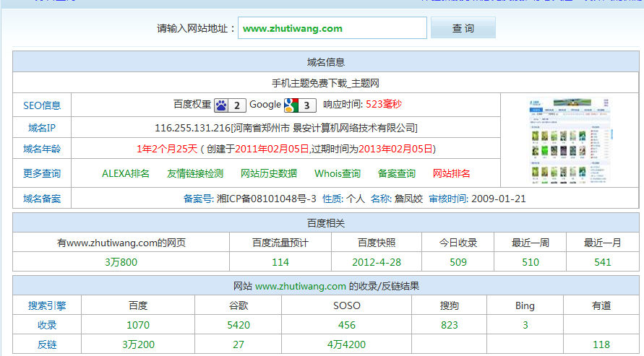Click the SOSO column header
The width and height of the screenshot is (644, 356).
point(347,305)
